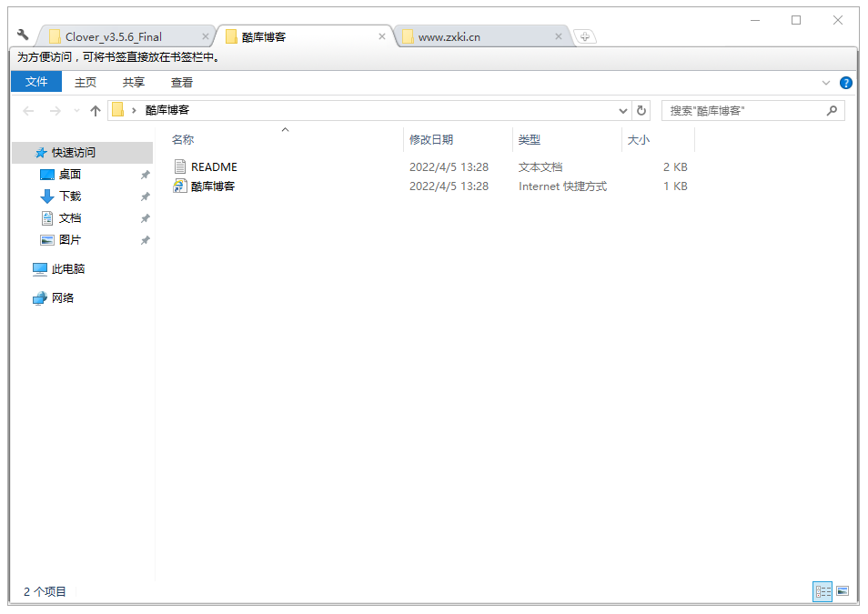Switch to the www.zxki.cn tab

451,37
